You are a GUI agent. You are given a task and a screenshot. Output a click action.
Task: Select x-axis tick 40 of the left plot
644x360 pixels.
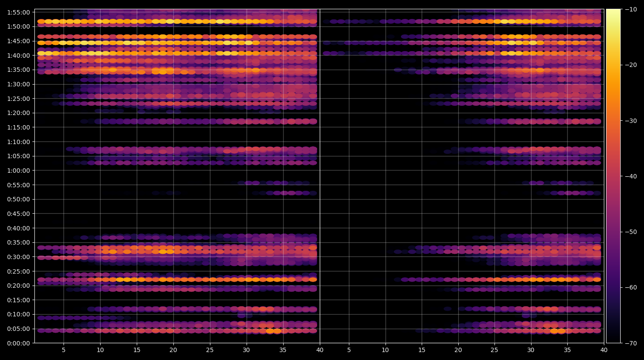pos(320,350)
